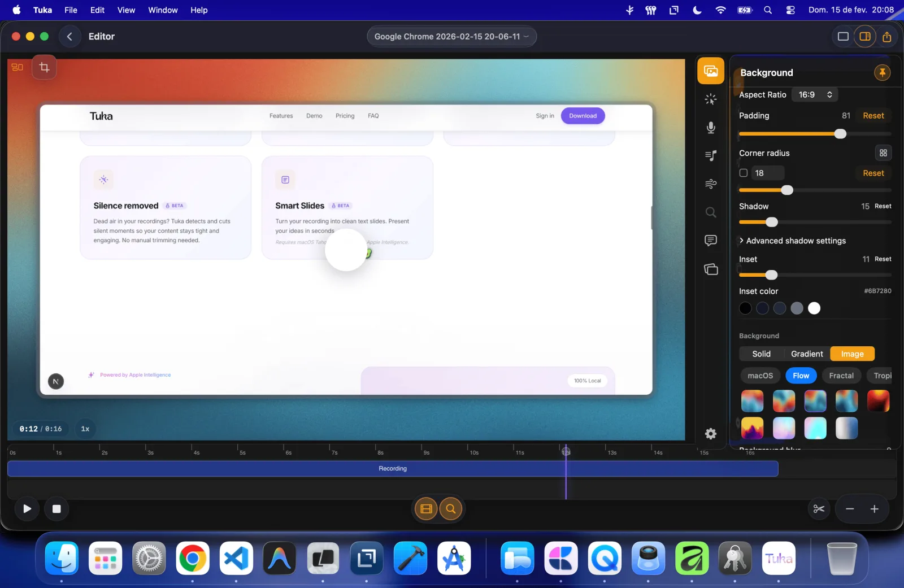The image size is (904, 588).
Task: Open corner radius grid options button
Action: coord(883,153)
